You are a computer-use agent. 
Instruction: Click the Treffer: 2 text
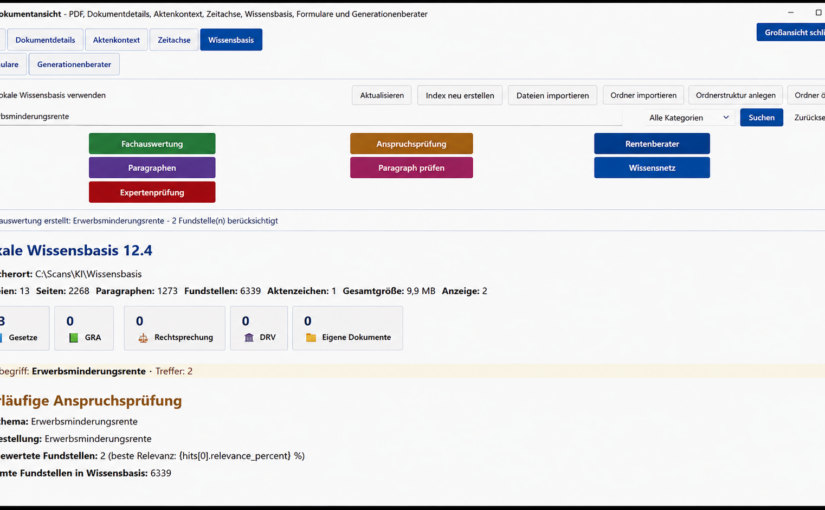[174, 371]
